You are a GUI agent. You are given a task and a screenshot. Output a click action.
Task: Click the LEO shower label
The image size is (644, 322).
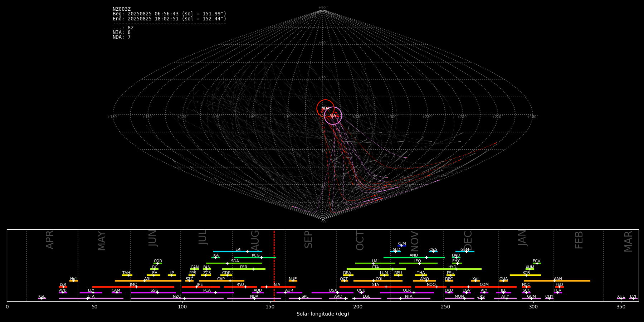pyautogui.click(x=417, y=261)
